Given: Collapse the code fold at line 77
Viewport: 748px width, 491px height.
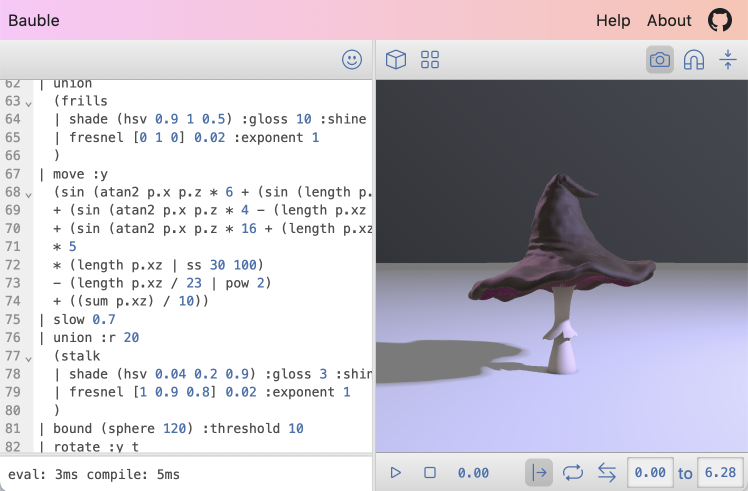Looking at the screenshot, I should 28,355.
